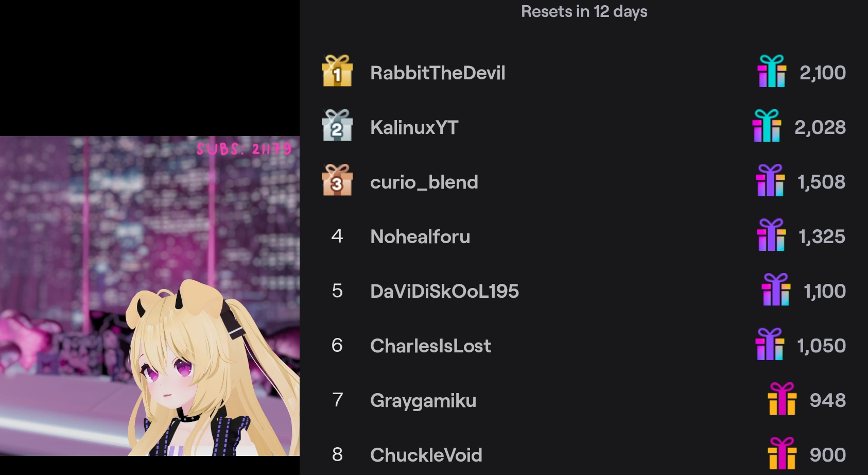Click the Graygamiku username

423,401
